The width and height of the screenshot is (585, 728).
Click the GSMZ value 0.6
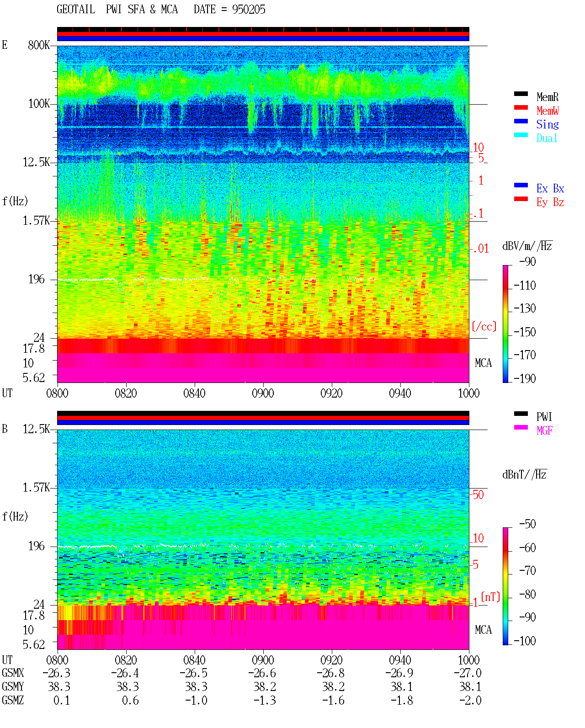[130, 701]
